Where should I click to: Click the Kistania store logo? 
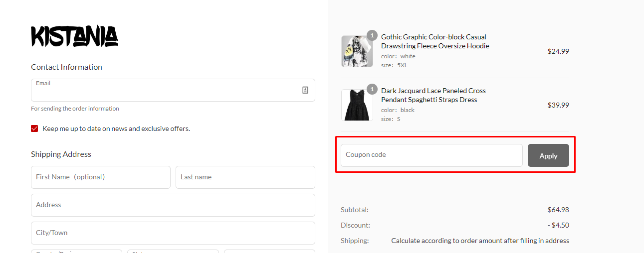pos(74,36)
